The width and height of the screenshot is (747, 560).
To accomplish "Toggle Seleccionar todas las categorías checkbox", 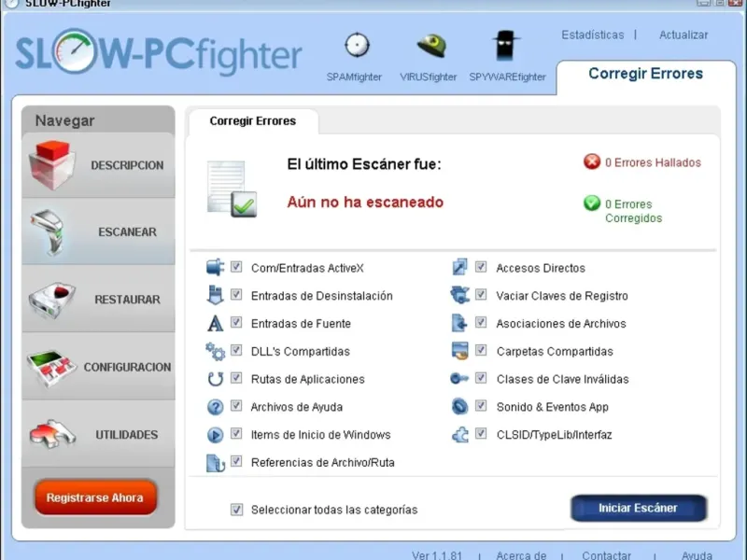I will [236, 510].
